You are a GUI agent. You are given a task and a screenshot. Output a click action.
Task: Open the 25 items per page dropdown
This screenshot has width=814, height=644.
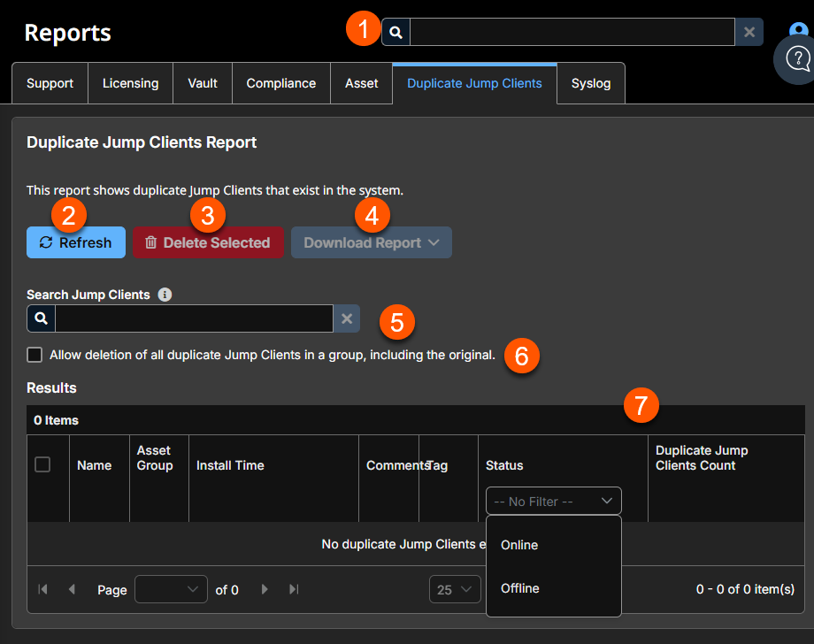tap(455, 589)
